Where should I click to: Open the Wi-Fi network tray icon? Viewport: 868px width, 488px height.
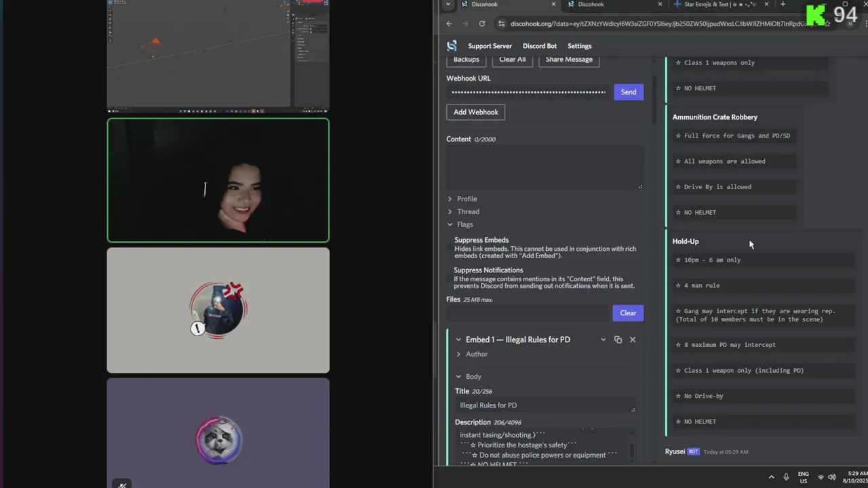pos(821,477)
